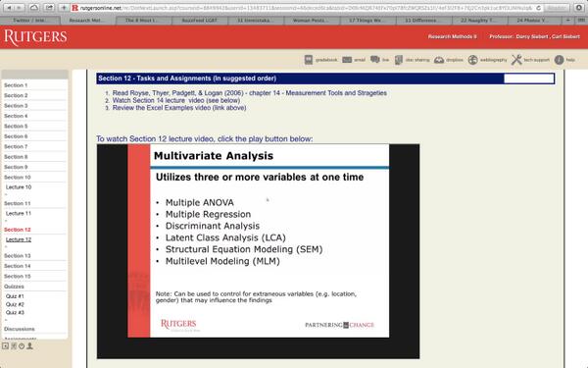Expand Section 11 in sidebar
Viewport: 588px width, 368px height.
click(x=18, y=203)
